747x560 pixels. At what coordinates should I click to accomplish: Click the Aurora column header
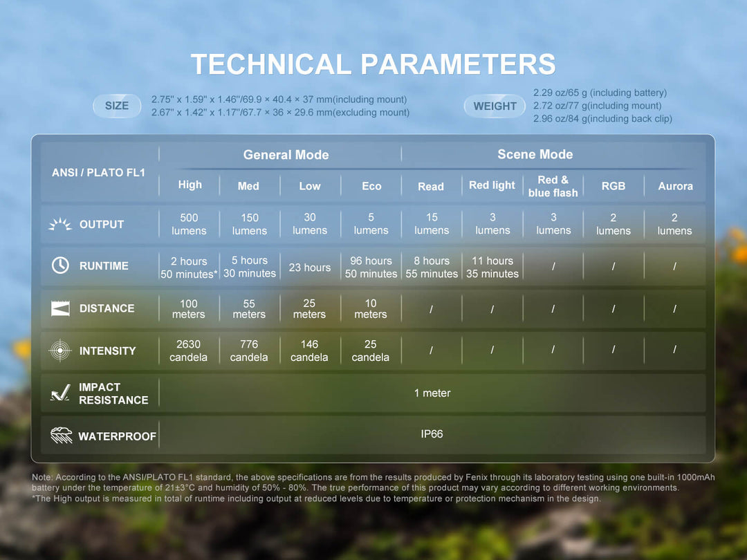click(x=674, y=186)
